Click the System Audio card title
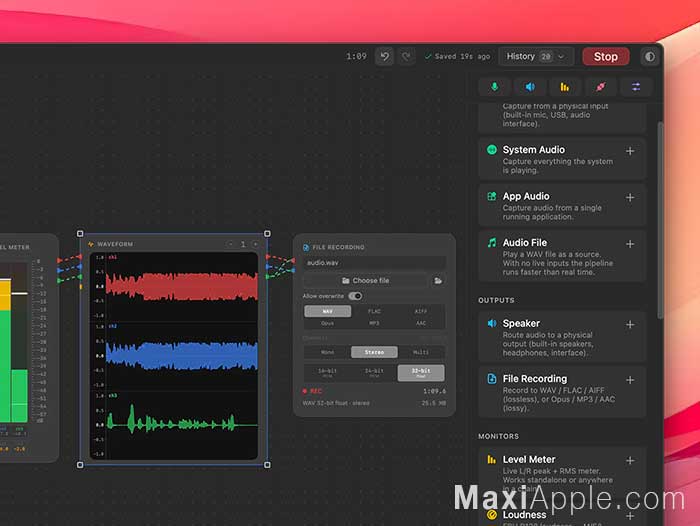This screenshot has width=700, height=526. pos(533,150)
